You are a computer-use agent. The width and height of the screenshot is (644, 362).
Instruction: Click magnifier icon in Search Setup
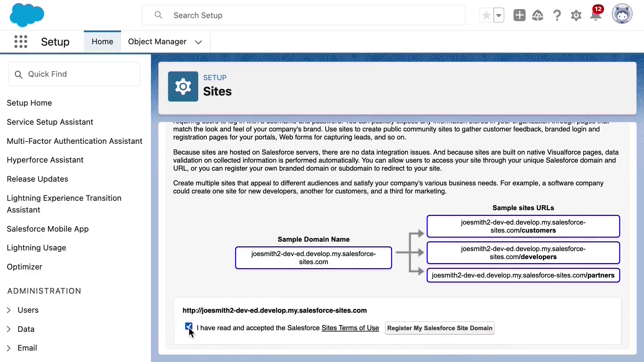158,15
